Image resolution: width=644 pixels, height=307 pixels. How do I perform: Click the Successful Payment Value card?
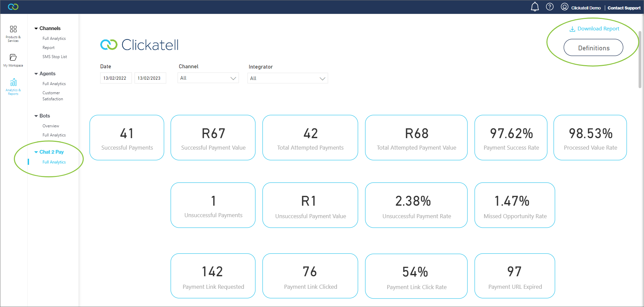213,137
